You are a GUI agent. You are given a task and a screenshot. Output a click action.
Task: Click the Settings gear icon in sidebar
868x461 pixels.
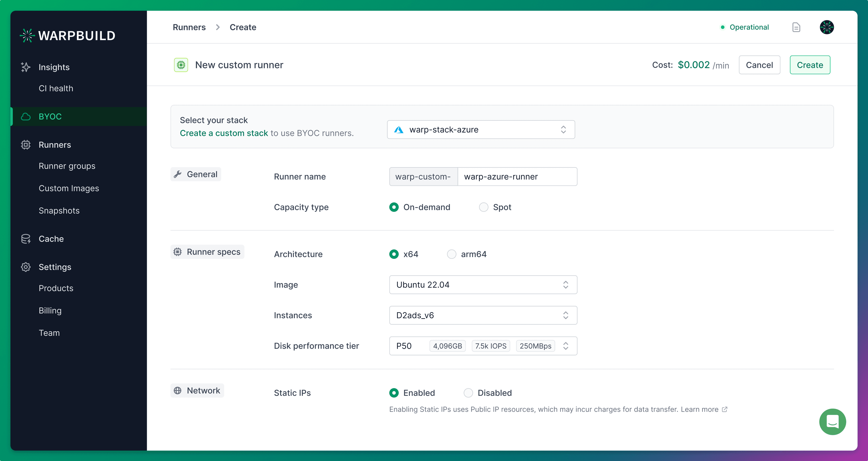tap(26, 267)
